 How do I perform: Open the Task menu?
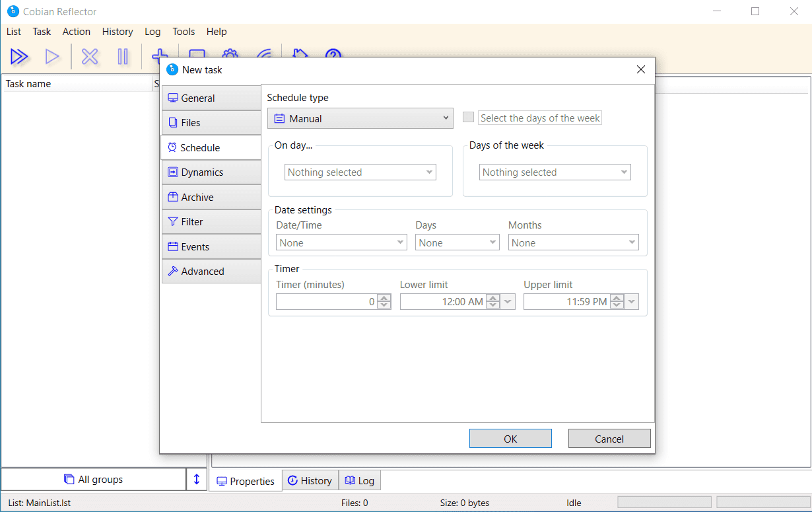(x=42, y=32)
